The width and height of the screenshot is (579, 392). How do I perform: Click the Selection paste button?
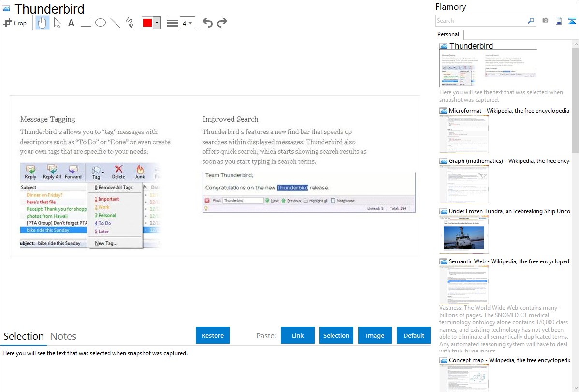tap(336, 335)
